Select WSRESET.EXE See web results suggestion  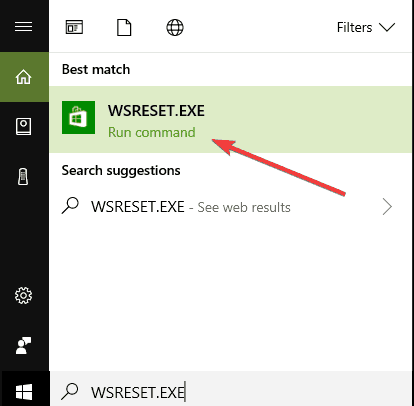point(230,207)
